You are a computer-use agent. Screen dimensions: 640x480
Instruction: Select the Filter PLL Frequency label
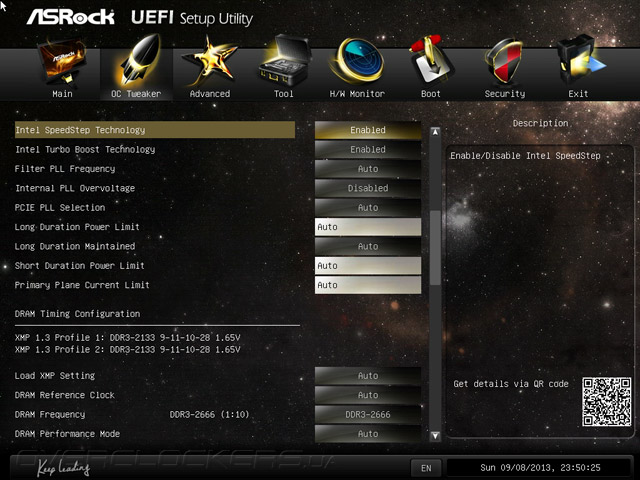click(65, 169)
